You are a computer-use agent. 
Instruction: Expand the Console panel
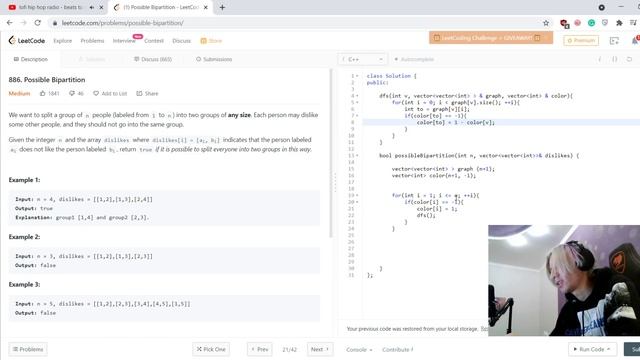click(x=359, y=349)
